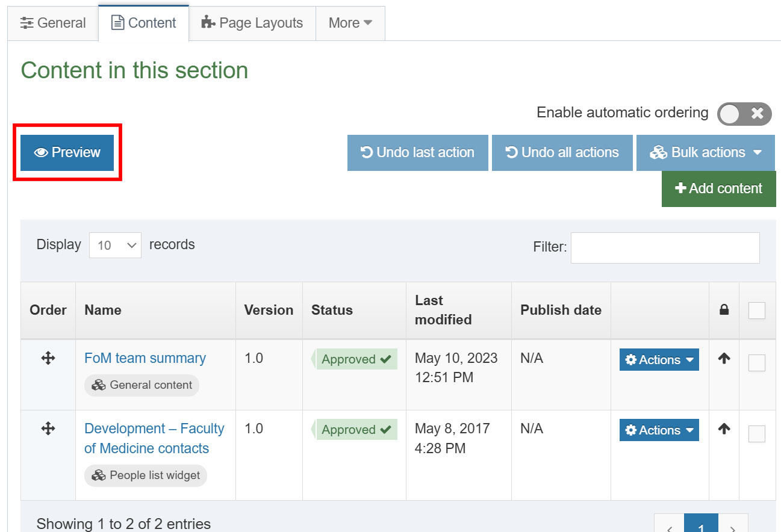781x532 pixels.
Task: Click the lock column header icon
Action: [x=724, y=310]
